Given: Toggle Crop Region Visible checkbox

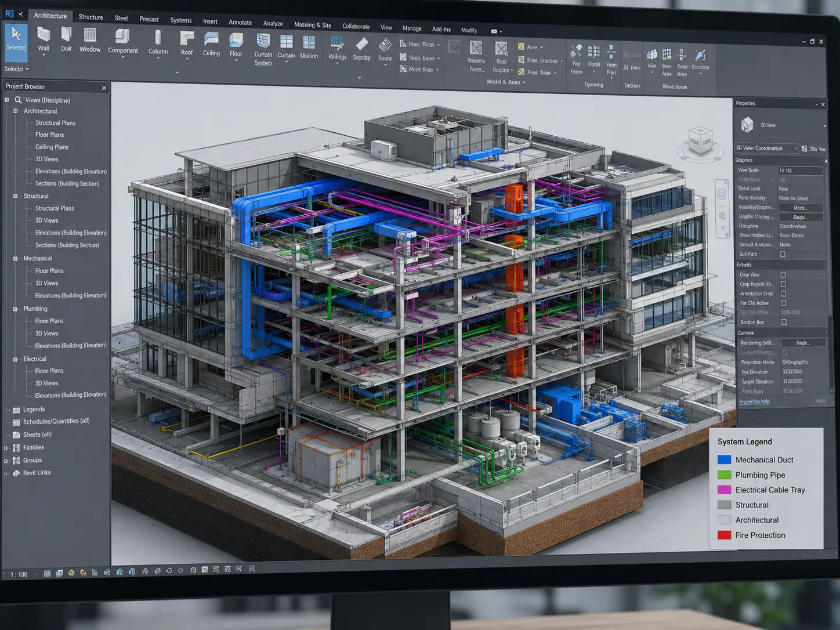Looking at the screenshot, I should (x=783, y=284).
